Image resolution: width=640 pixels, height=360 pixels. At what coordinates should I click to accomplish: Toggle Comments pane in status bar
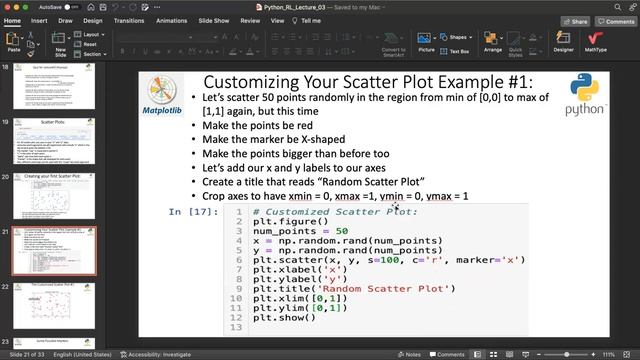[x=447, y=354]
